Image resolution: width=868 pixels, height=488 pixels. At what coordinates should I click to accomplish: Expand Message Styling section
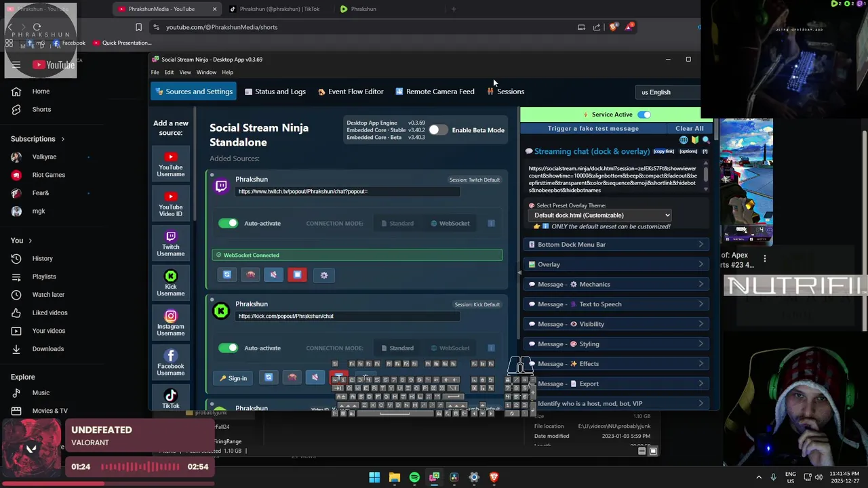click(x=616, y=344)
